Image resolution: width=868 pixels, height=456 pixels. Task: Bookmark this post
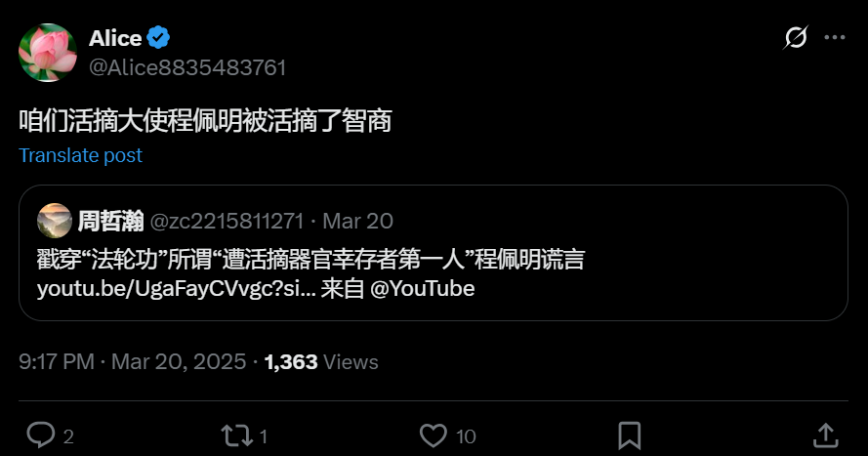click(630, 435)
